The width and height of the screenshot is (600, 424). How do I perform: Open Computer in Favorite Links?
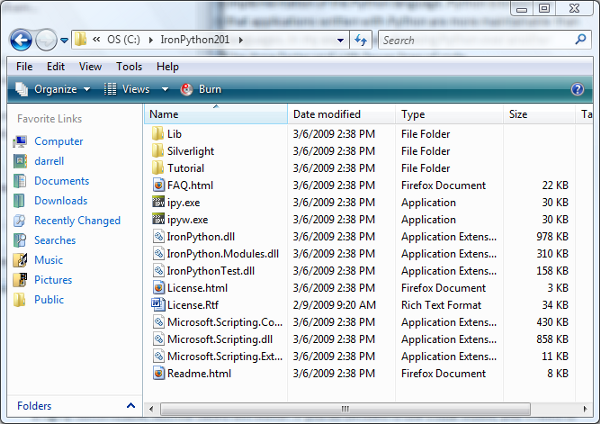[59, 141]
